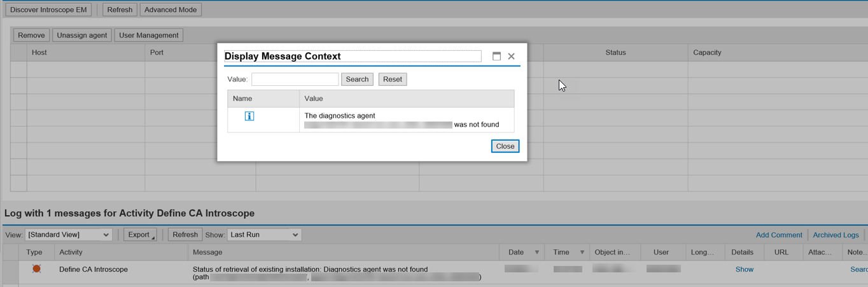This screenshot has width=868, height=287.
Task: Open User Management
Action: [x=149, y=35]
